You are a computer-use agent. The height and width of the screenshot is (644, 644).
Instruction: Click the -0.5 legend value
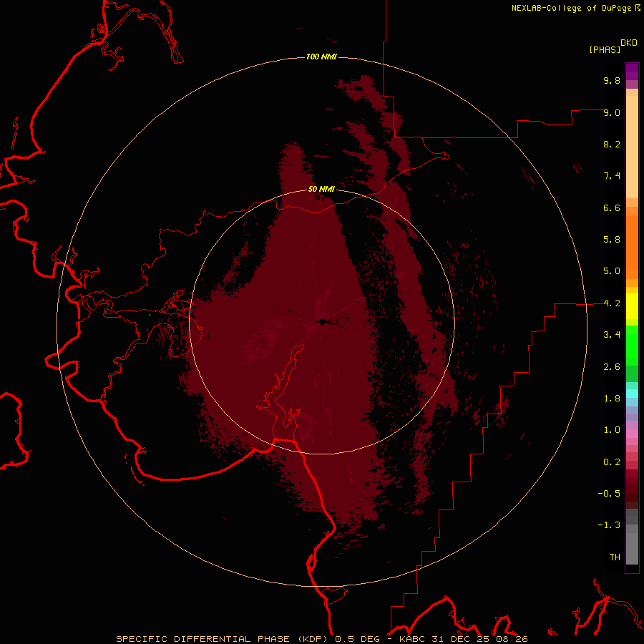coord(609,494)
